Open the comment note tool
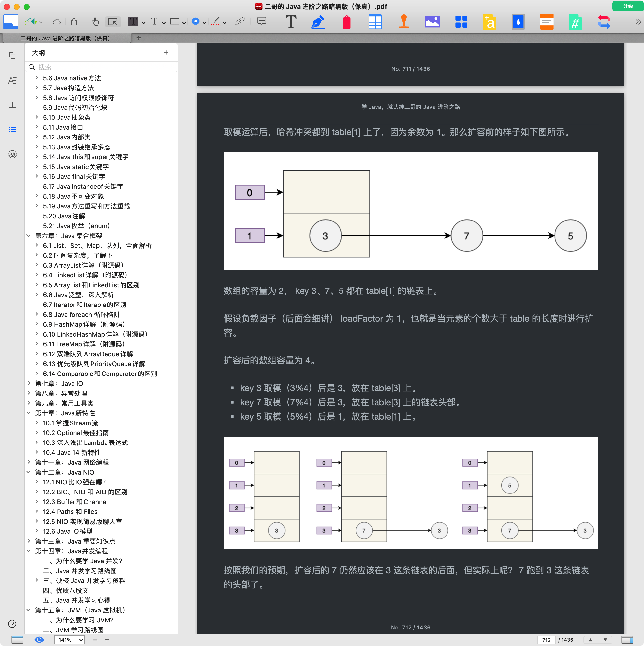Image resolution: width=644 pixels, height=646 pixels. 262,22
